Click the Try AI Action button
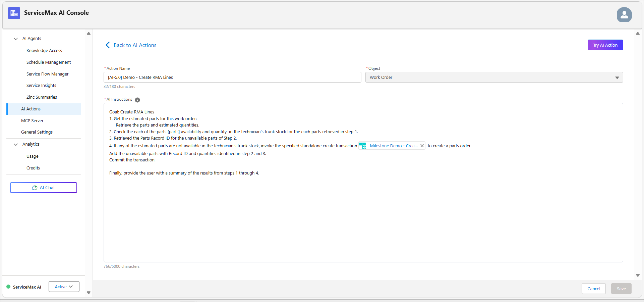This screenshot has height=302, width=644. coord(605,45)
